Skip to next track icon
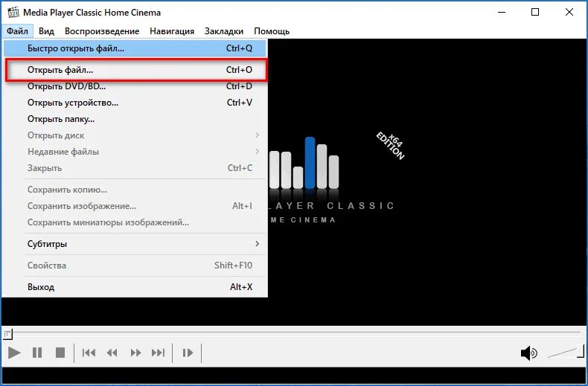This screenshot has width=588, height=386. 159,353
